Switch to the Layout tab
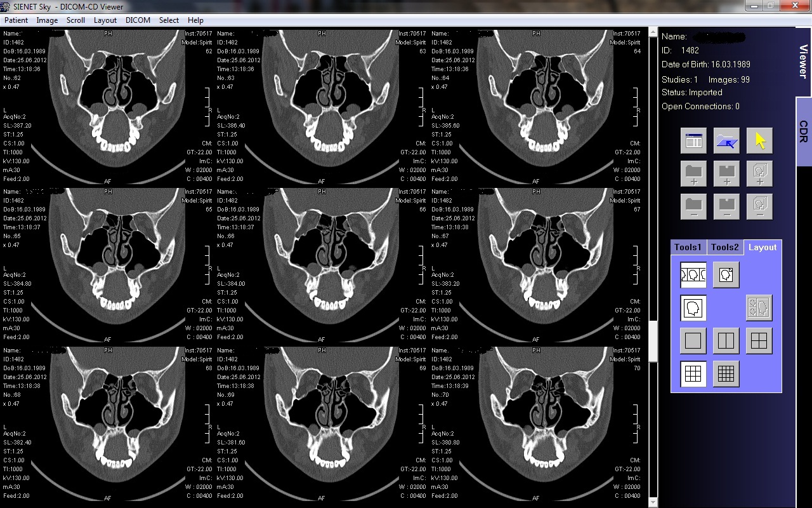 [763, 248]
